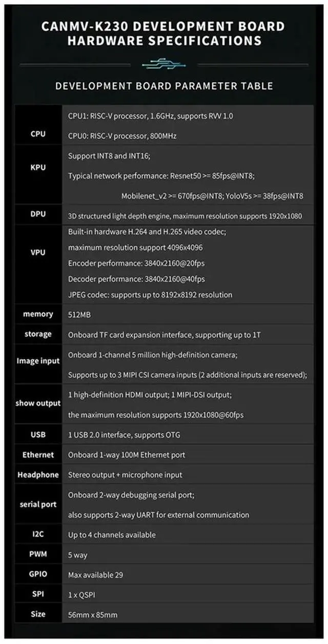The width and height of the screenshot is (328, 644).
Task: Click the JPEG codec resolution line
Action: pyautogui.click(x=150, y=295)
